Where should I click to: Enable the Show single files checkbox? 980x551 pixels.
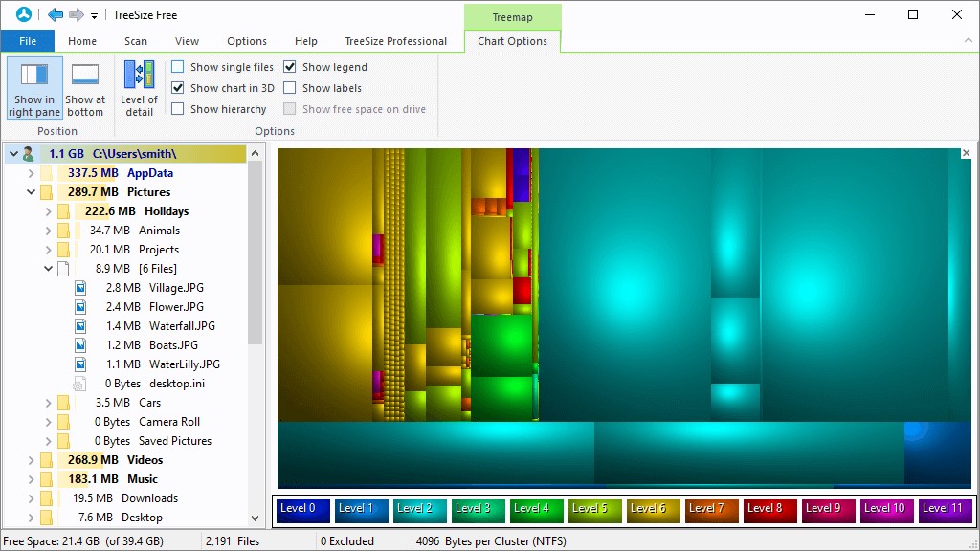pos(178,67)
